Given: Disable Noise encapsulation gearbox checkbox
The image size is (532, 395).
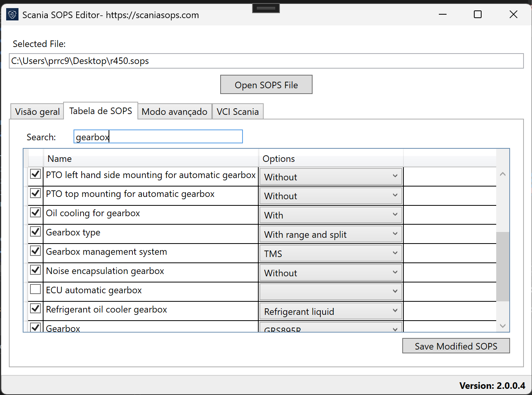Looking at the screenshot, I should pyautogui.click(x=35, y=270).
